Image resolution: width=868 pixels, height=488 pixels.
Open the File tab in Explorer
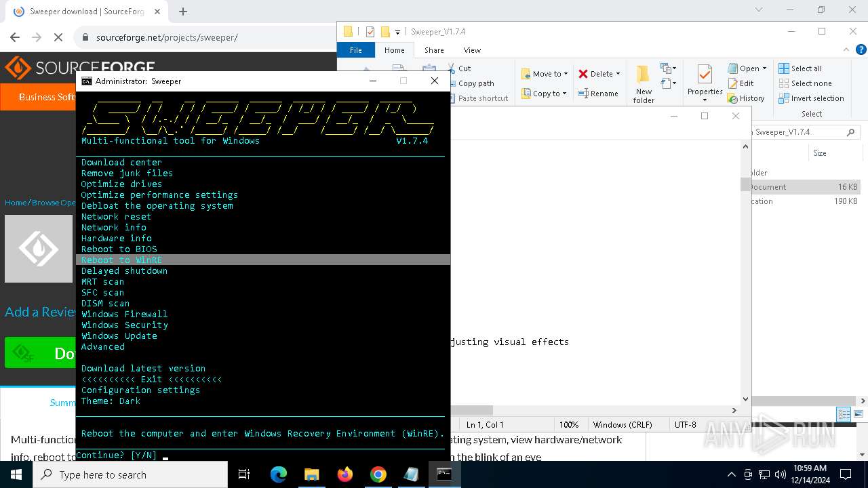pos(355,50)
